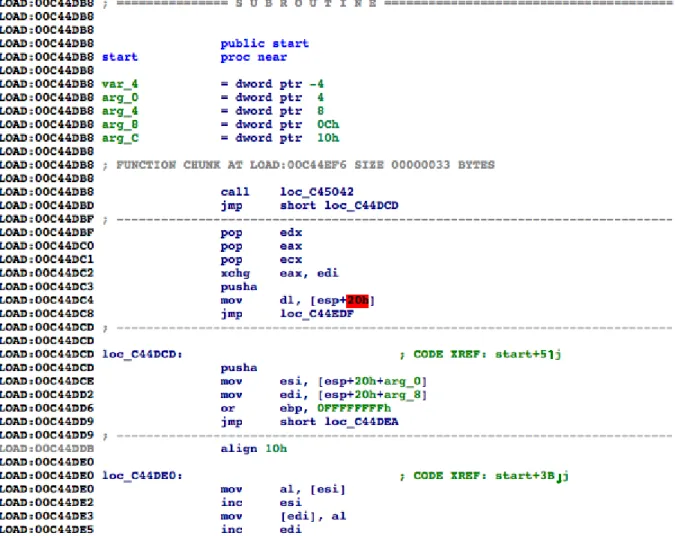Click the 0Ch offset of arg_8
This screenshot has height=536, width=675.
click(x=328, y=124)
